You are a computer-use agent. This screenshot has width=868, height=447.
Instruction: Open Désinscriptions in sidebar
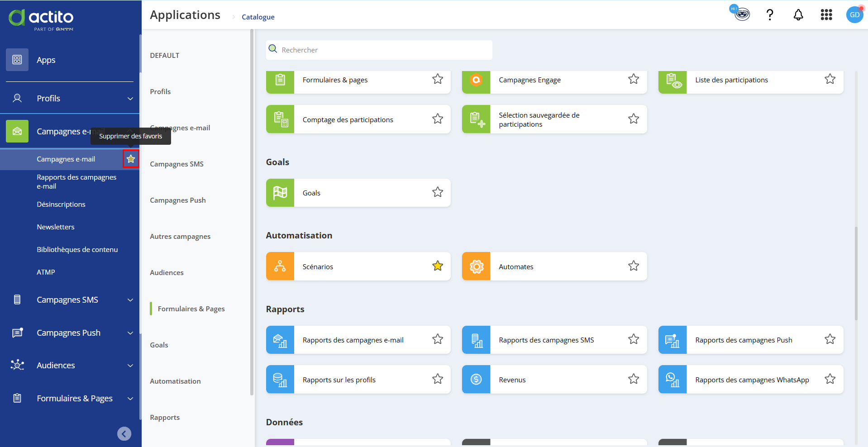[x=61, y=204]
